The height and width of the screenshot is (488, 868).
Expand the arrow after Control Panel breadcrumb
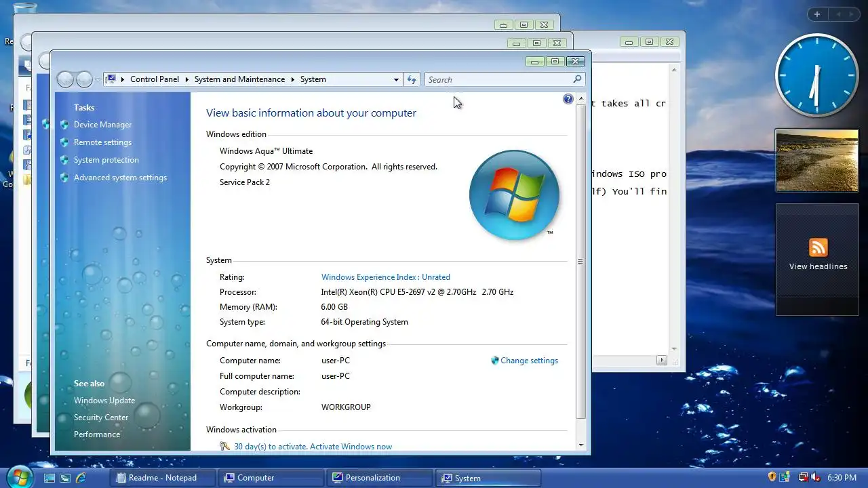(x=186, y=79)
